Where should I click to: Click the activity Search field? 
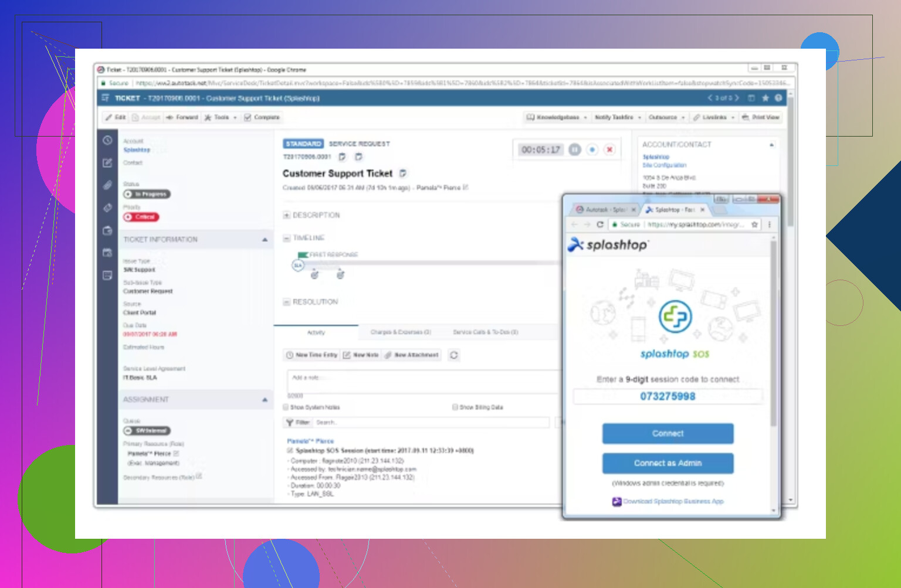tap(431, 423)
